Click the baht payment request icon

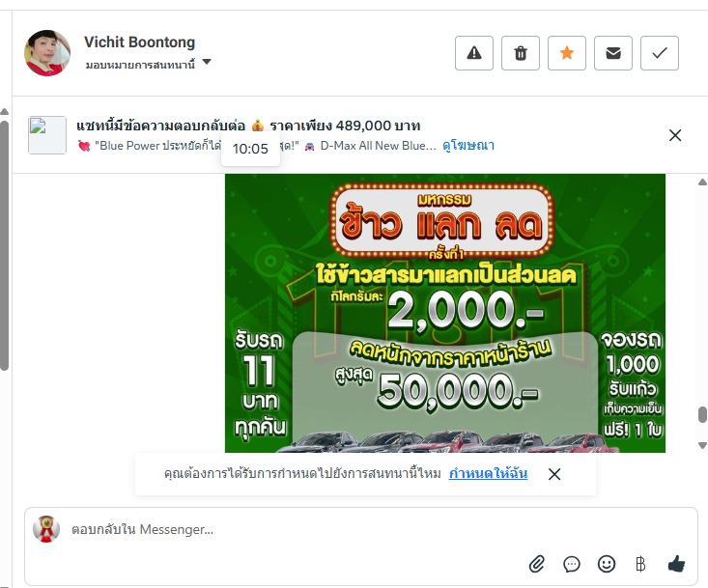pos(640,564)
